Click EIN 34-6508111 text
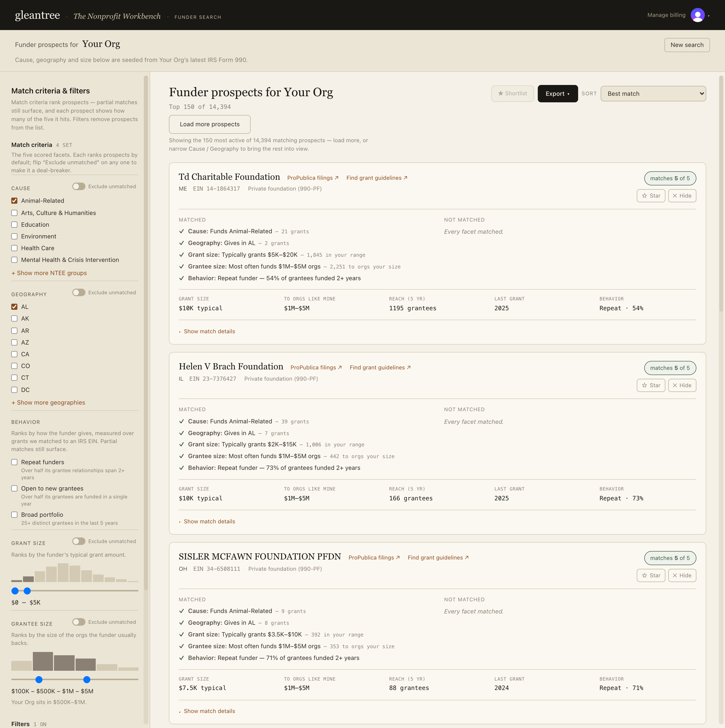 tap(217, 569)
